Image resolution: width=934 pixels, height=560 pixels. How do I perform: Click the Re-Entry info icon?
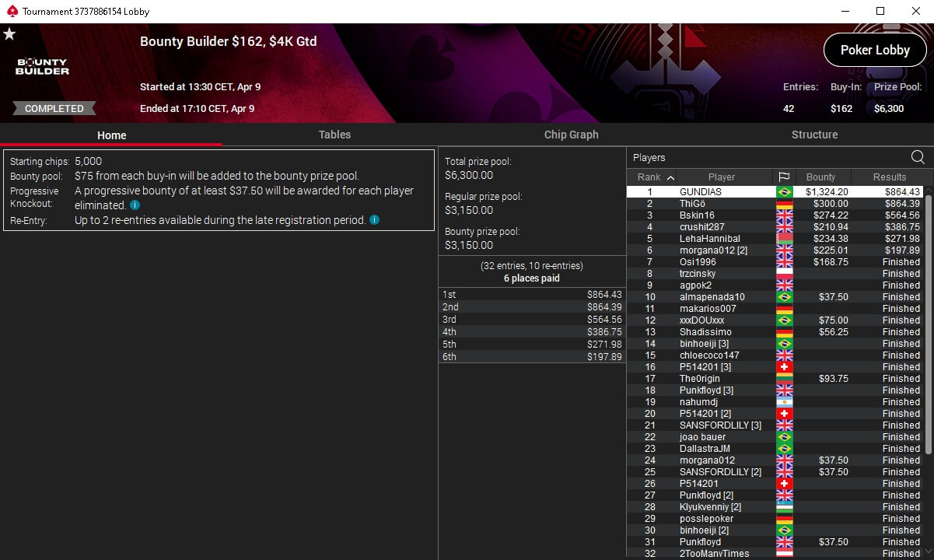374,220
